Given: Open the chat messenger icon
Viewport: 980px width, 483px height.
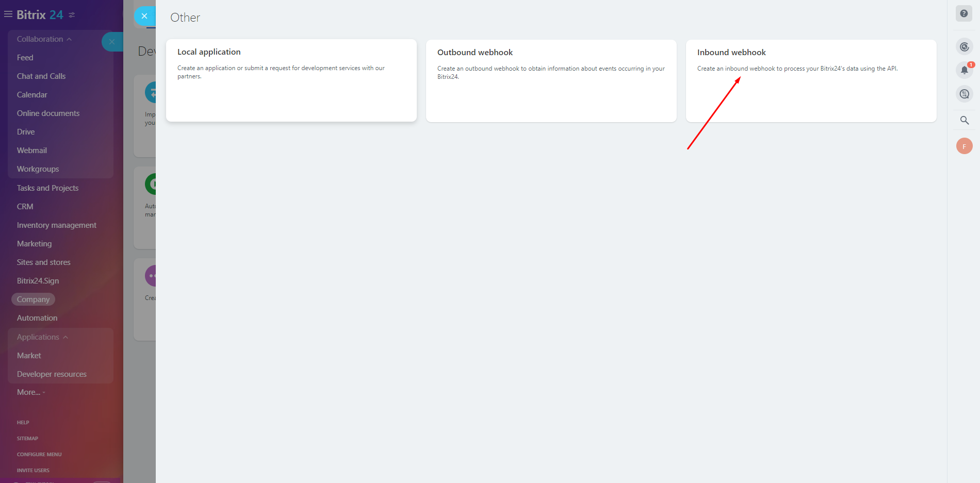Looking at the screenshot, I should pos(963,94).
